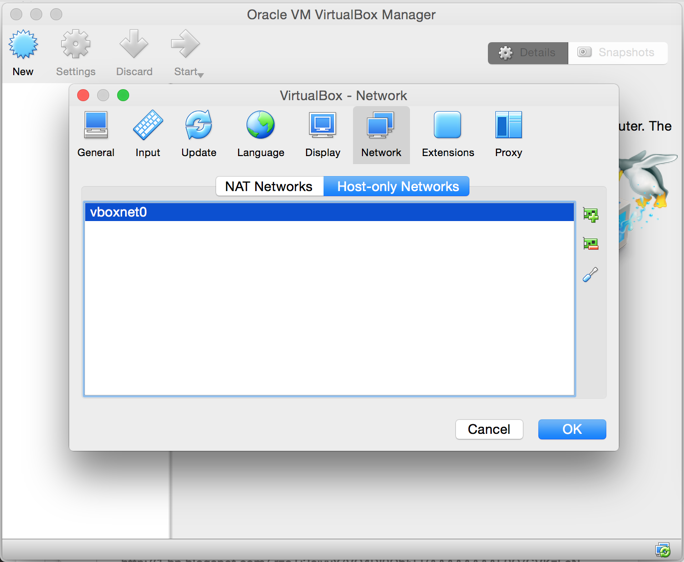Confirm preferences with the OK button
This screenshot has width=684, height=562.
click(572, 429)
